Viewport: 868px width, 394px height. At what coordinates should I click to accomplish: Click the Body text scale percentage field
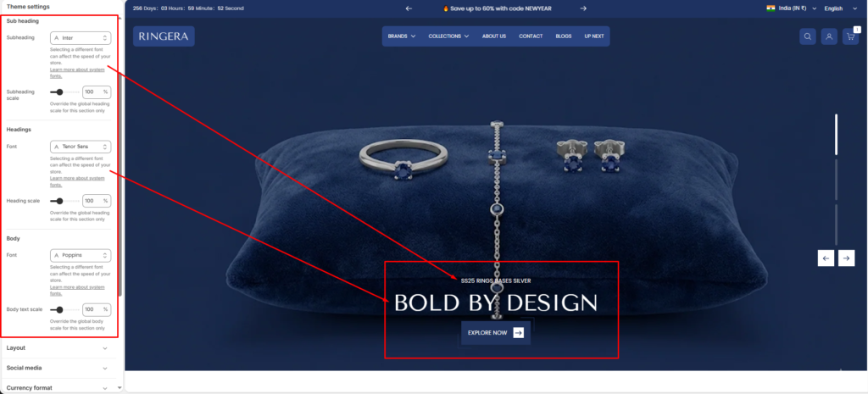(x=96, y=309)
